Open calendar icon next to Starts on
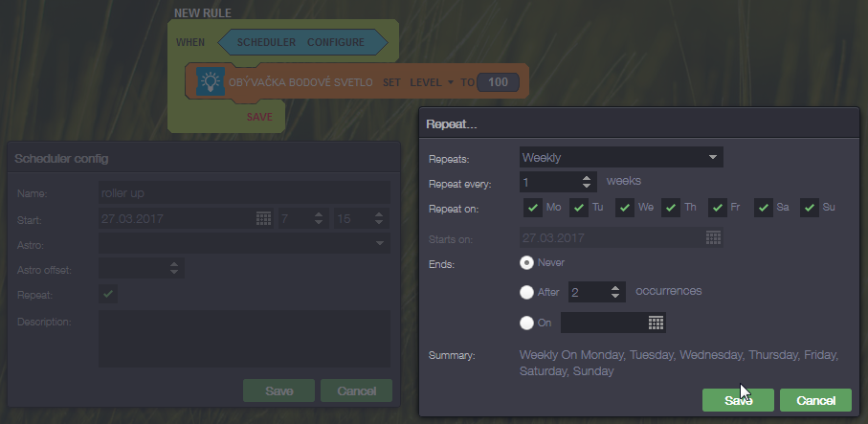The width and height of the screenshot is (868, 424). (x=713, y=237)
